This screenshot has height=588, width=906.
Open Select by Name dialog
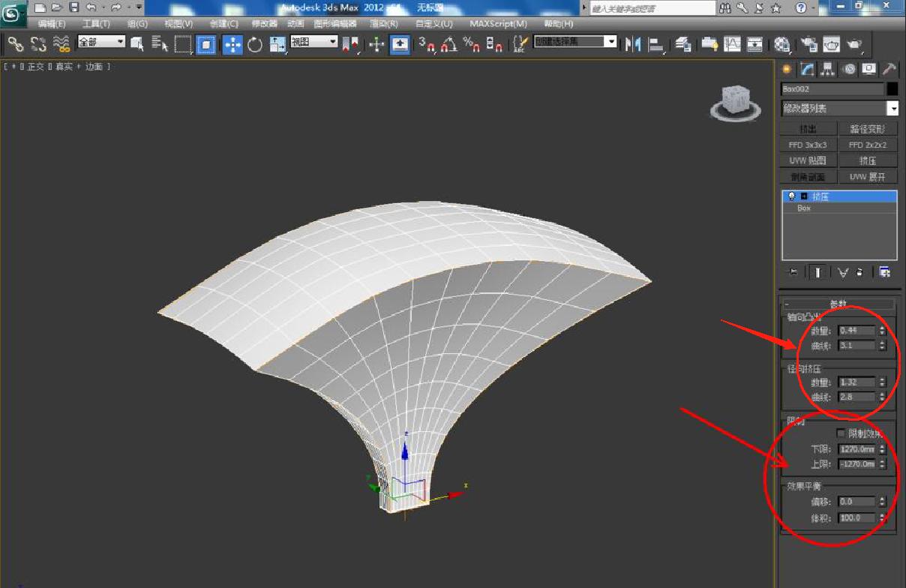click(x=160, y=43)
